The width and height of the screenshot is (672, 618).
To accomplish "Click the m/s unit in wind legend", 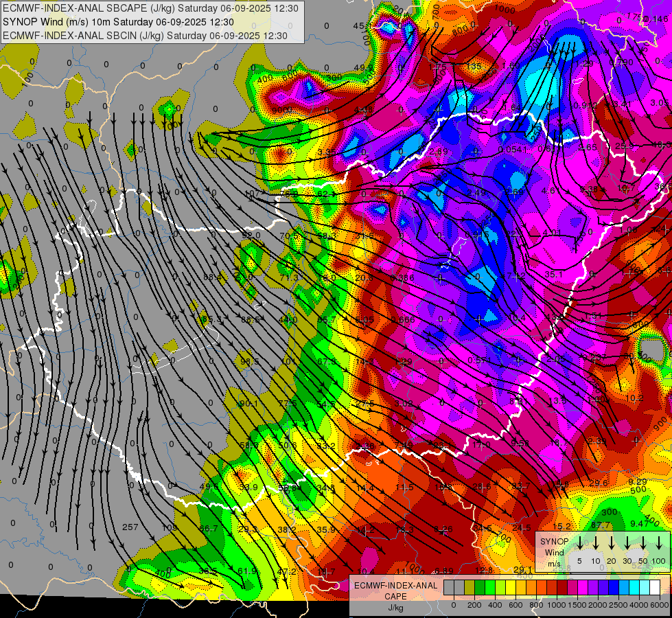I will point(554,564).
